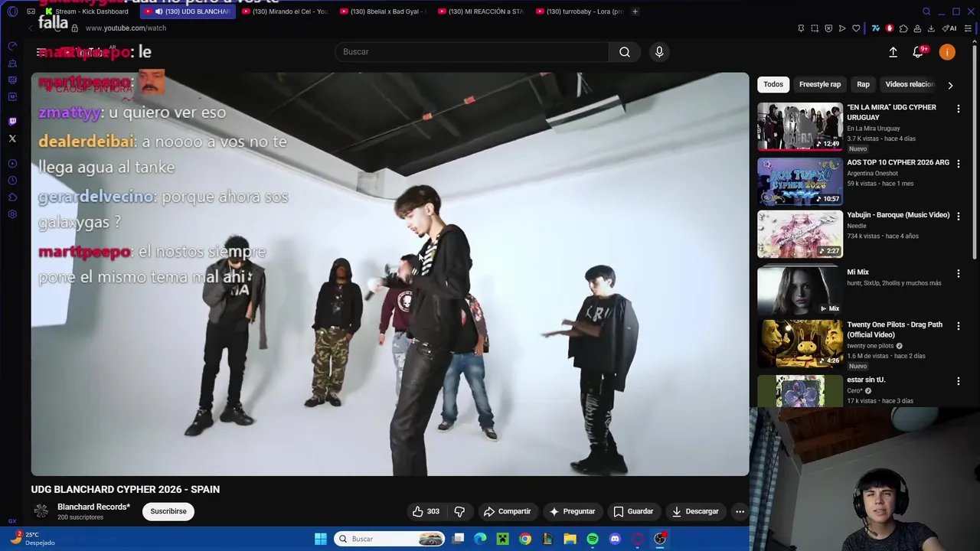
Task: Open the browser downloads icon
Action: coord(931,28)
